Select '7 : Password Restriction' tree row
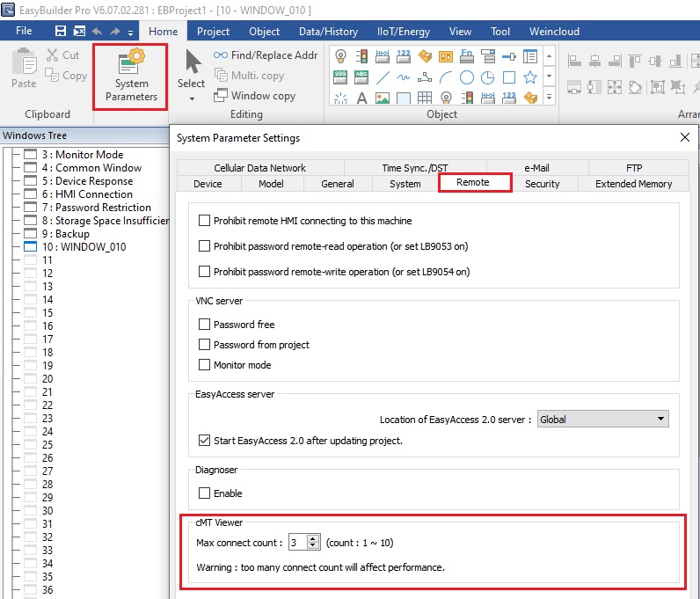This screenshot has height=599, width=700. pos(96,208)
